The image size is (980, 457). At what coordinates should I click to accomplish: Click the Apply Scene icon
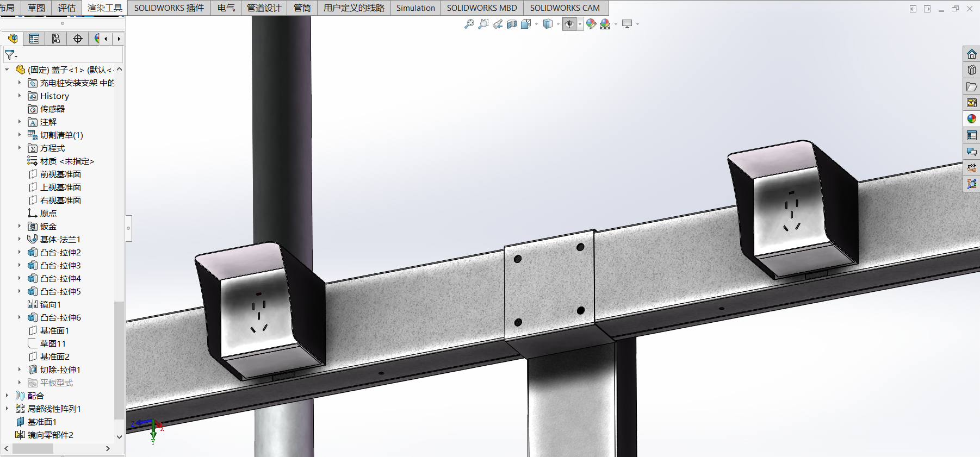[605, 24]
